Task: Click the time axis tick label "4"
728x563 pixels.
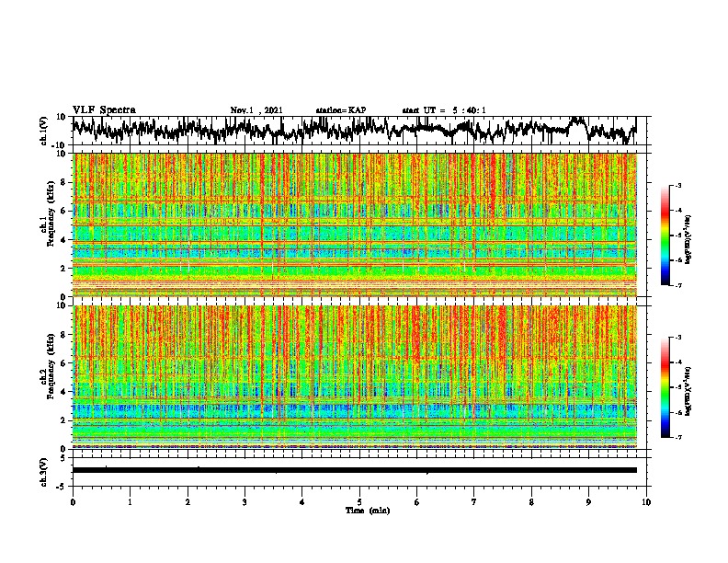Action: point(302,502)
